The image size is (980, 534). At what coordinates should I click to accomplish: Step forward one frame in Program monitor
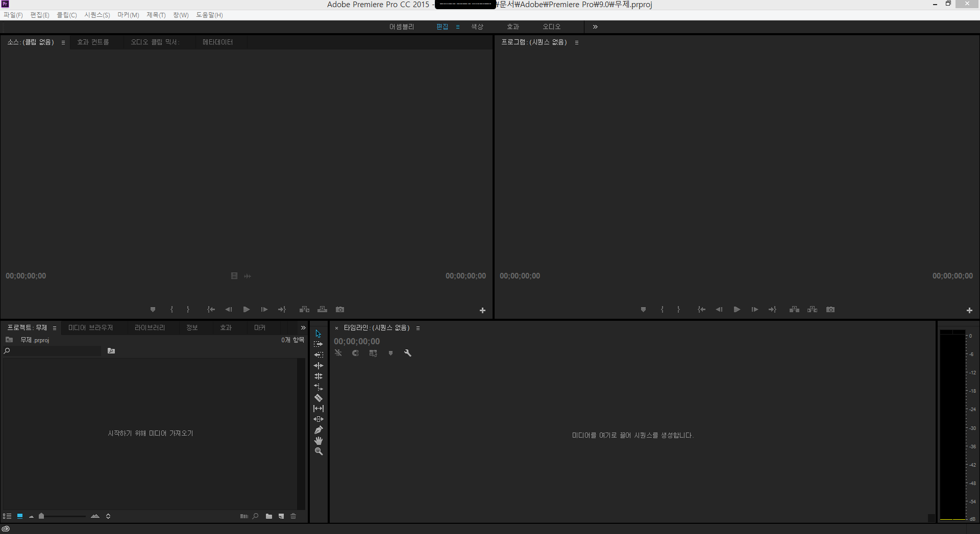click(x=754, y=310)
